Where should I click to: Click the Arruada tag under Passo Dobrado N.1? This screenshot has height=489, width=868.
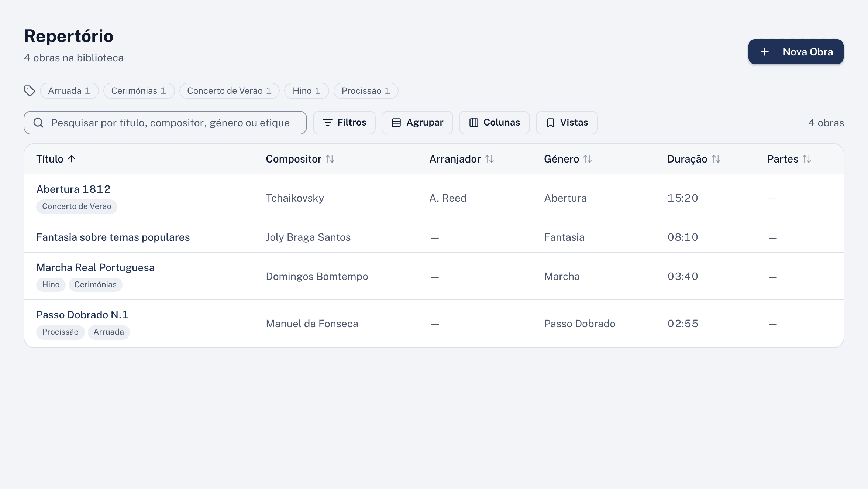click(109, 332)
